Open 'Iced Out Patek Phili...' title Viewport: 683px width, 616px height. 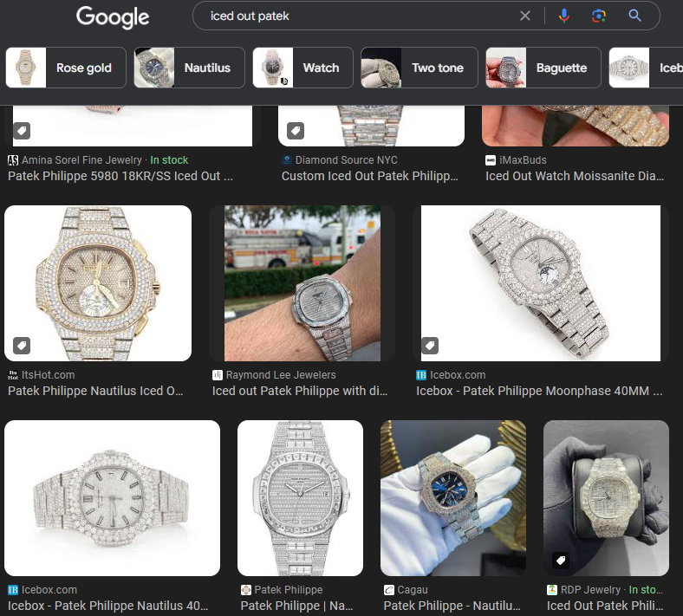605,606
